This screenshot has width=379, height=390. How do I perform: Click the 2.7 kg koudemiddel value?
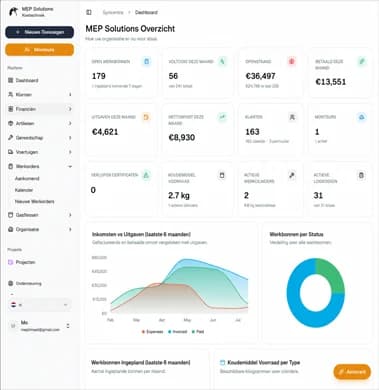coord(179,195)
